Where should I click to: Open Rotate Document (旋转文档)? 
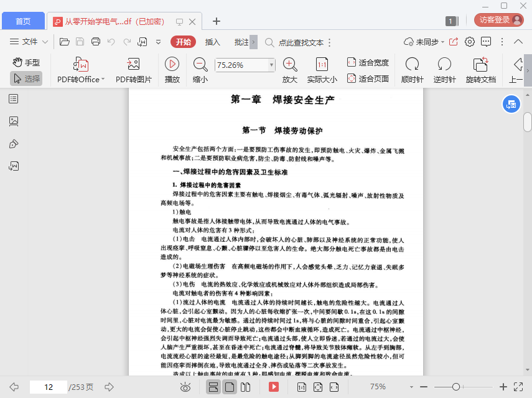click(481, 70)
